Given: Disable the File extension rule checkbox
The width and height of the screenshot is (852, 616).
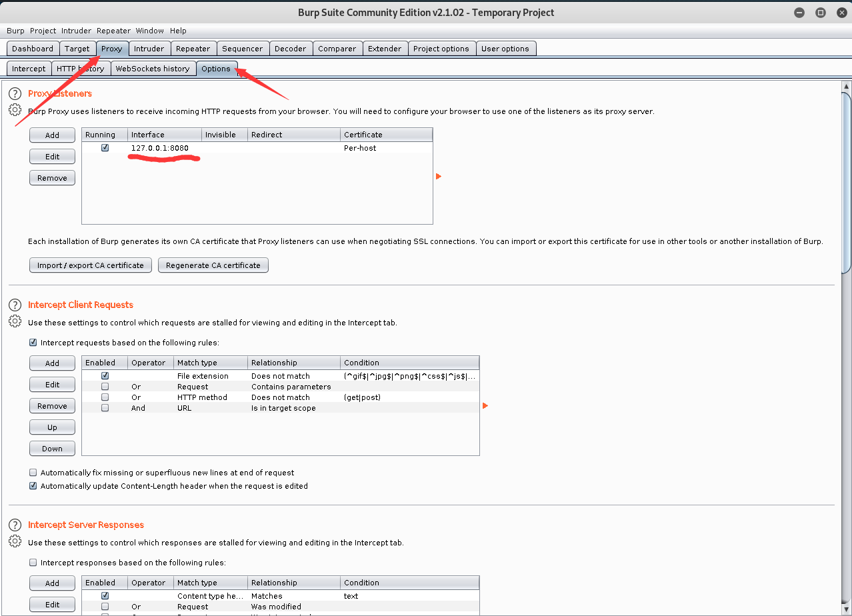Looking at the screenshot, I should pos(105,376).
